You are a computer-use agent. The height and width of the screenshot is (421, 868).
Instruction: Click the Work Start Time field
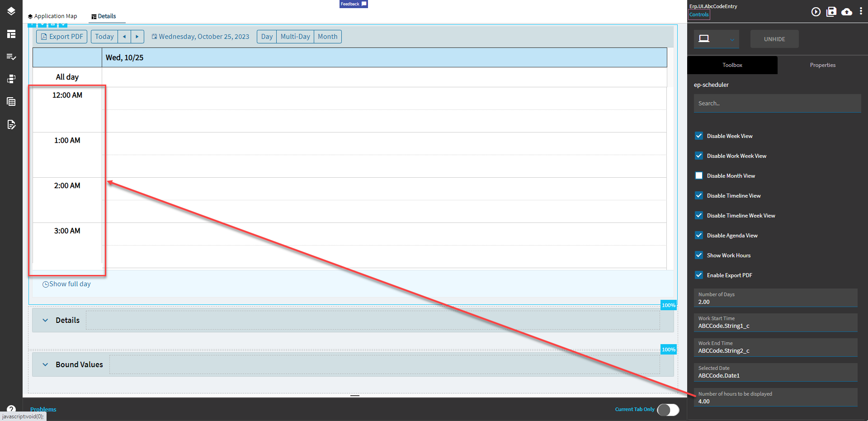pyautogui.click(x=775, y=322)
